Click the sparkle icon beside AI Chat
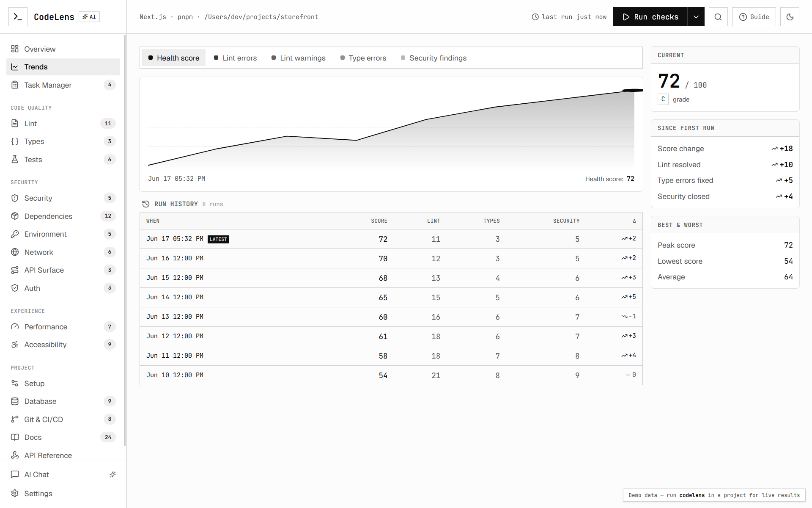812x508 pixels. (112, 475)
